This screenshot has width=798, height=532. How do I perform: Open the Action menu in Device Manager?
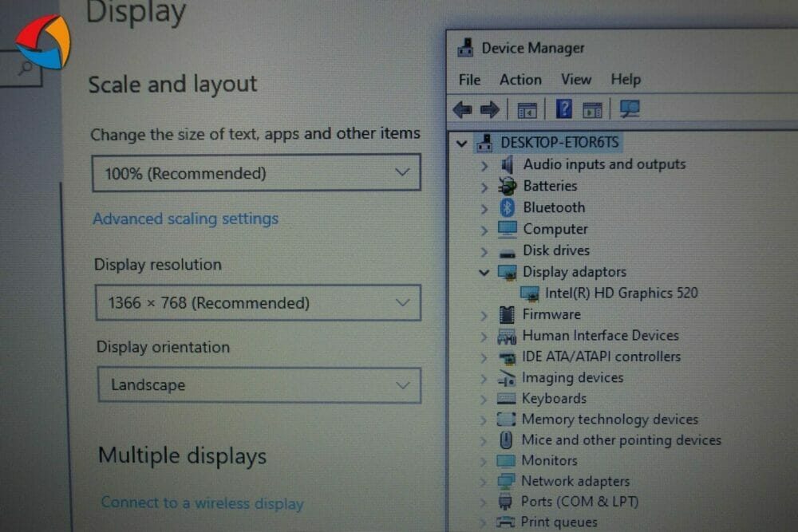520,80
